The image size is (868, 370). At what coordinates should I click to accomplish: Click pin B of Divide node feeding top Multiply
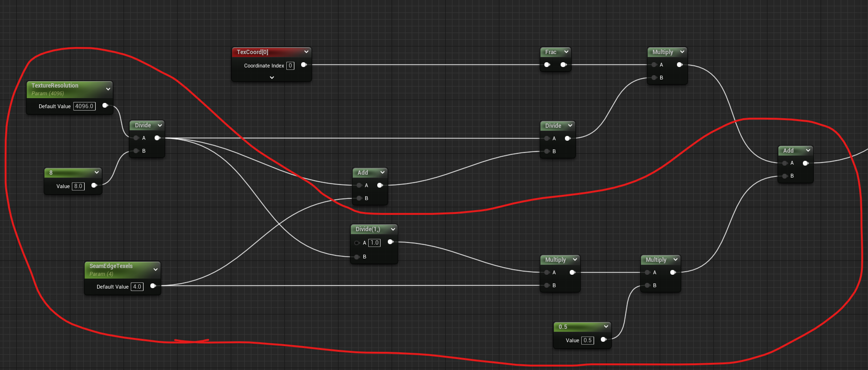547,151
